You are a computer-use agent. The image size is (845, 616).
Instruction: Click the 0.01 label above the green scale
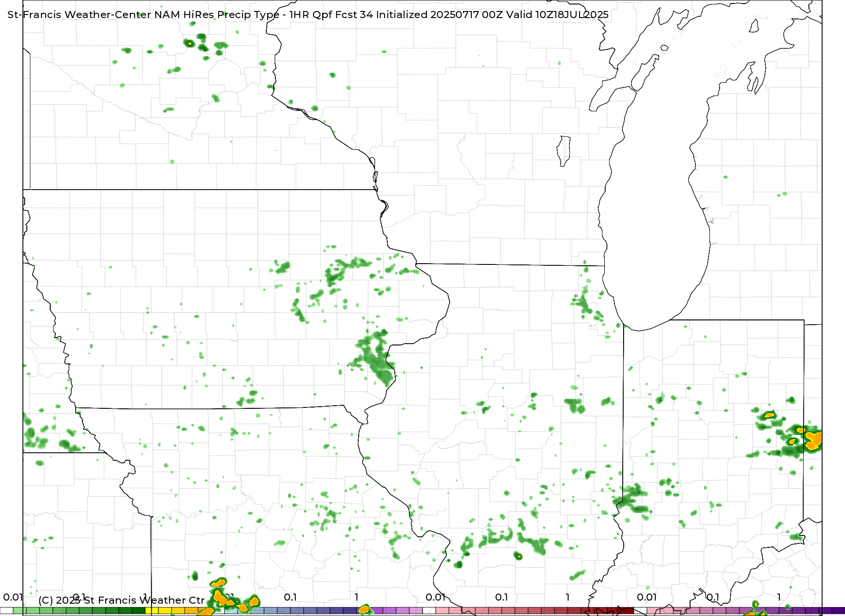click(13, 597)
